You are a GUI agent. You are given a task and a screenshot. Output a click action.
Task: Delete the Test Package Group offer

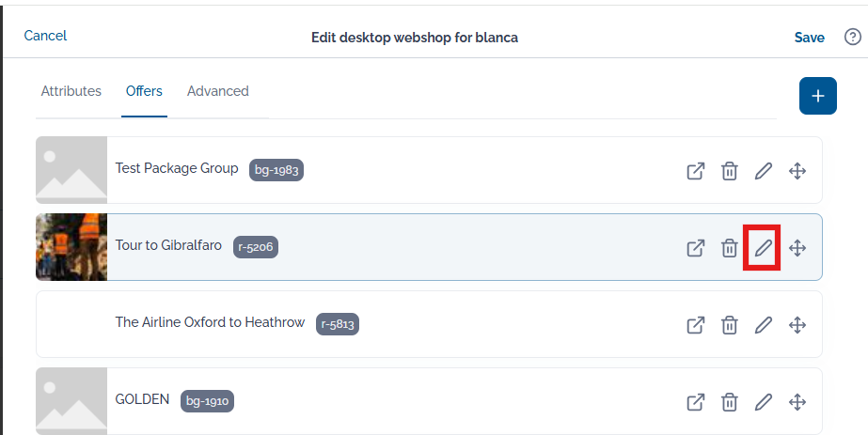click(730, 171)
